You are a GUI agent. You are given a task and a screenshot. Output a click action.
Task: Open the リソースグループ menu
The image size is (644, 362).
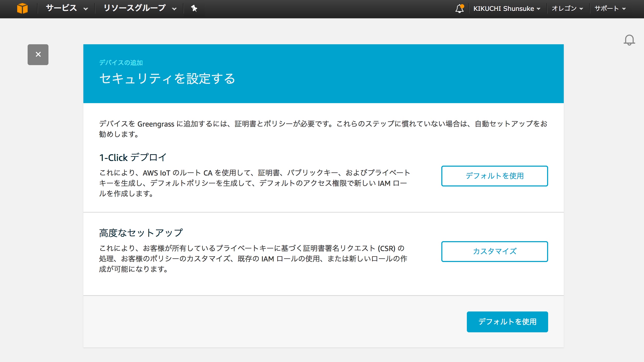point(140,8)
